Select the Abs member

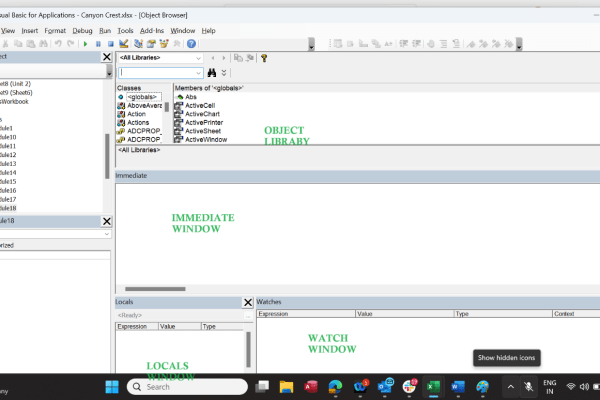coord(191,97)
